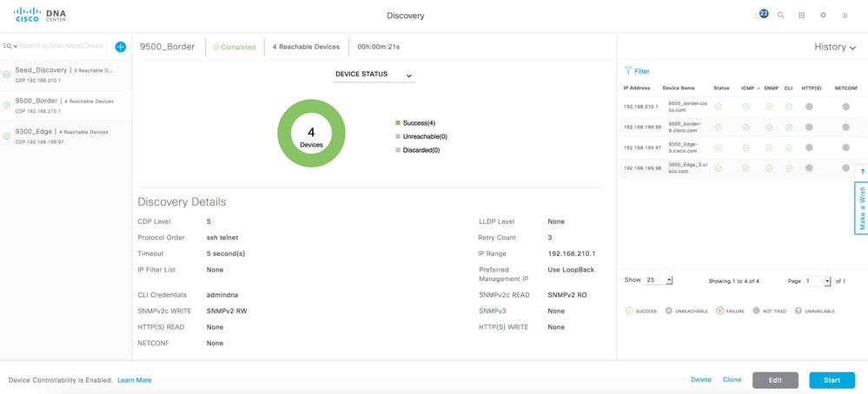The image size is (868, 394).
Task: Sort by ICMP column header
Action: pos(747,88)
